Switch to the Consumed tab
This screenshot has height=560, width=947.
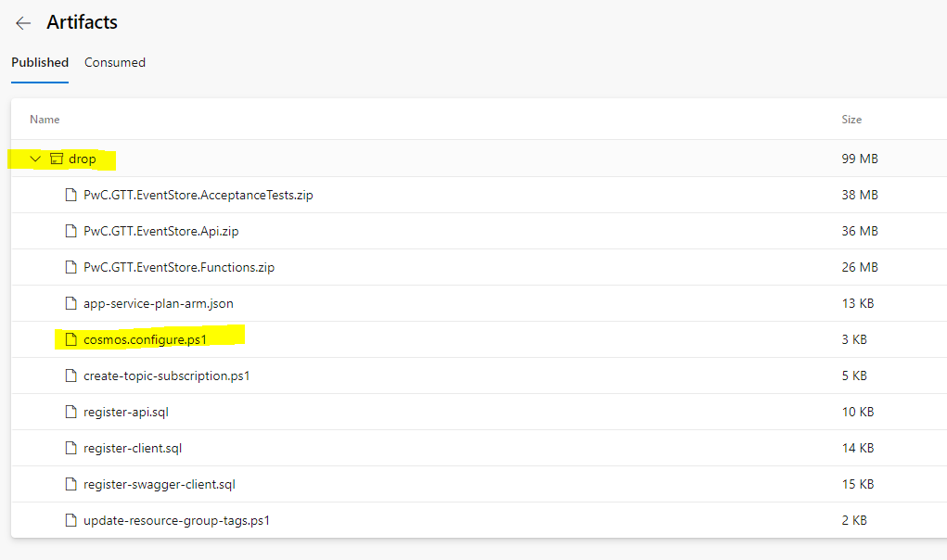click(114, 62)
